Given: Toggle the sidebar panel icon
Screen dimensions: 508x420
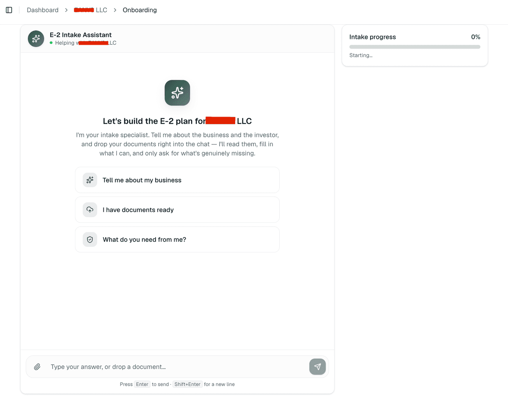Looking at the screenshot, I should tap(9, 10).
